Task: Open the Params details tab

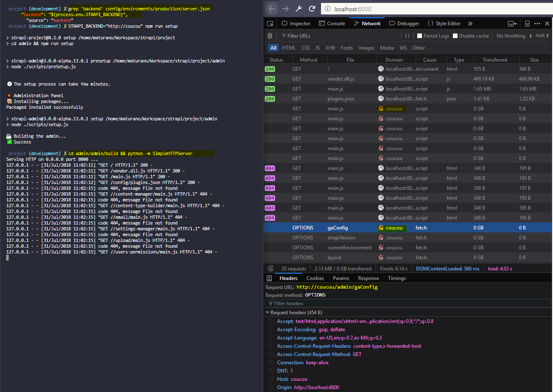Action: pyautogui.click(x=341, y=278)
